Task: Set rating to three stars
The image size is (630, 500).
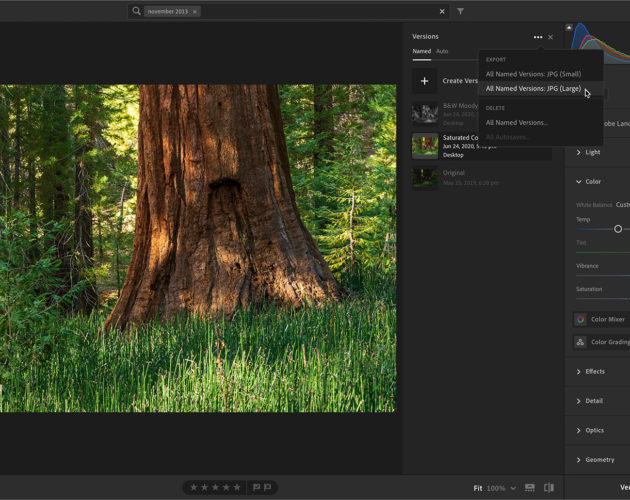Action: pos(215,487)
